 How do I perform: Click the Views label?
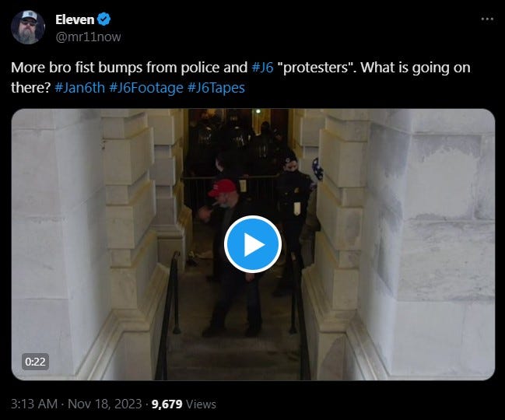tap(201, 404)
